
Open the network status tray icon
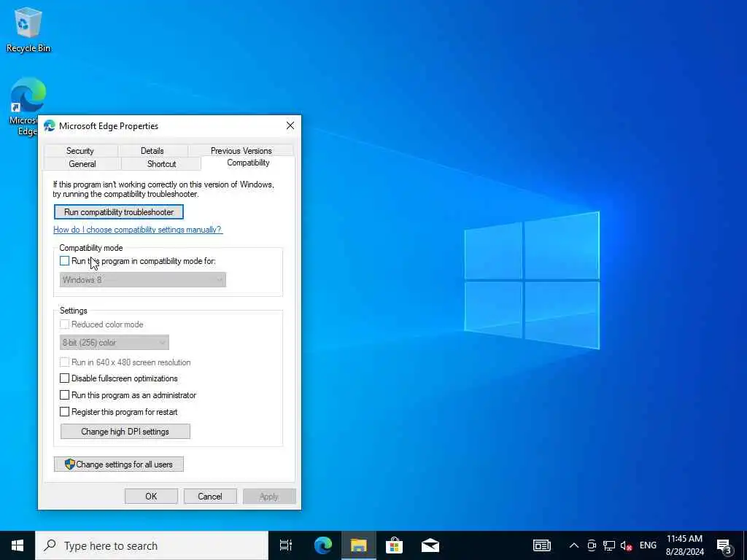(x=609, y=545)
